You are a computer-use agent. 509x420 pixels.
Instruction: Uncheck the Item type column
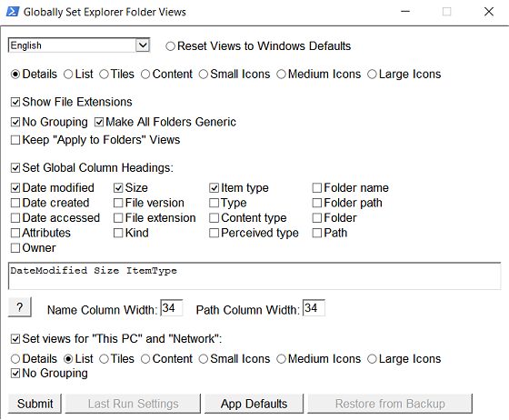pyautogui.click(x=214, y=188)
